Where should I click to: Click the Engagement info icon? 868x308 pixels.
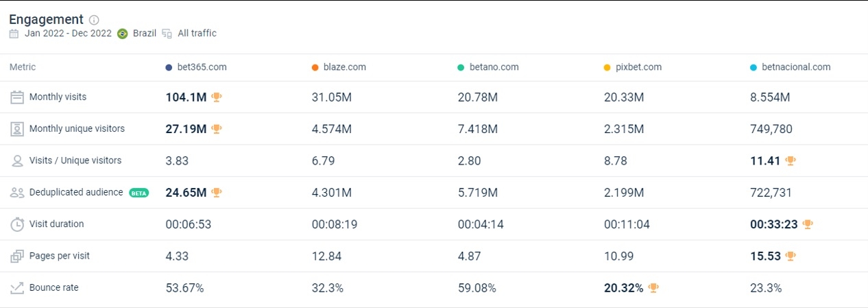tap(95, 20)
